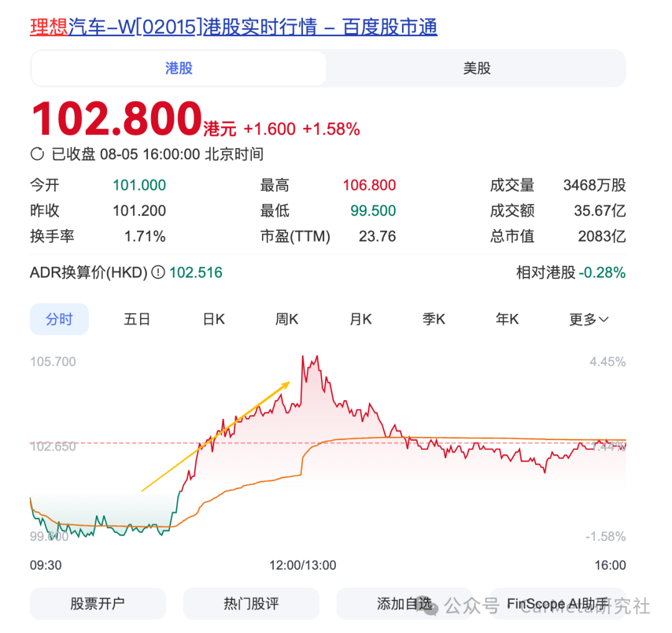Image resolution: width=672 pixels, height=633 pixels.
Task: Click the 昨收 value 101.200
Action: pyautogui.click(x=139, y=210)
